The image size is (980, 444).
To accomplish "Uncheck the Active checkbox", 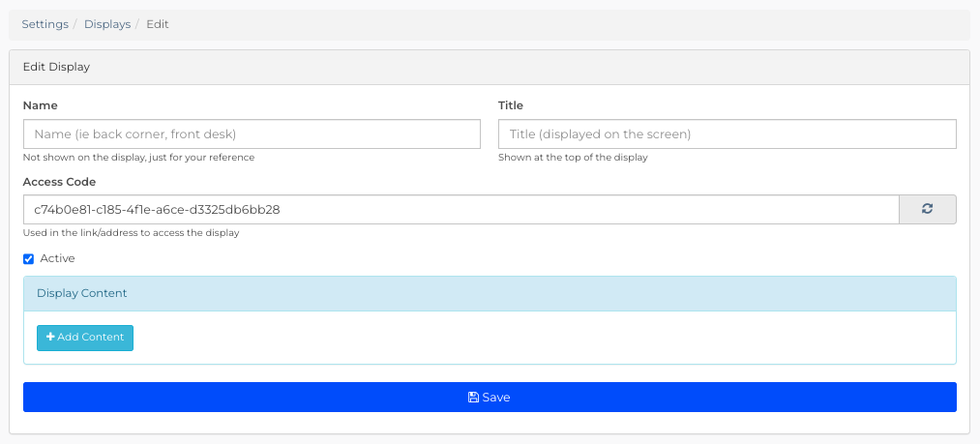I will [x=28, y=259].
